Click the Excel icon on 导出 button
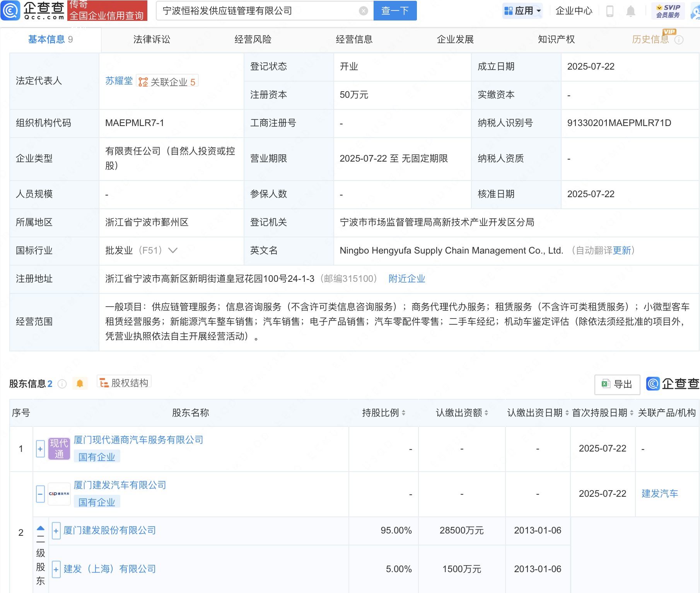The image size is (700, 593). click(x=606, y=384)
